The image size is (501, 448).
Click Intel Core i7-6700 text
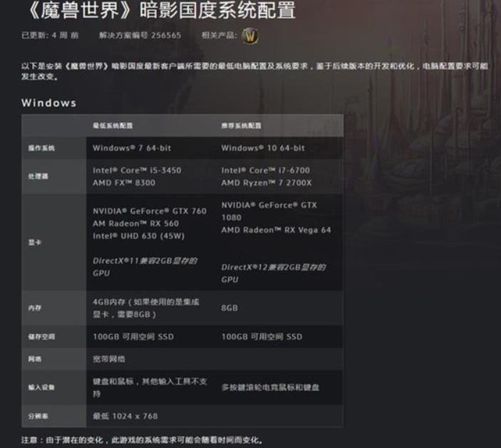coord(266,170)
